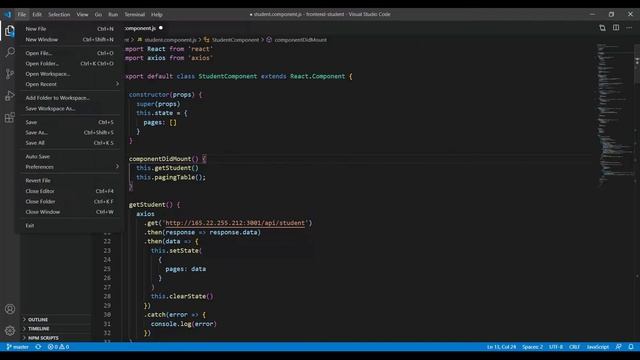Viewport: 640px width, 360px height.
Task: Open the Edit menu
Action: click(x=37, y=14)
